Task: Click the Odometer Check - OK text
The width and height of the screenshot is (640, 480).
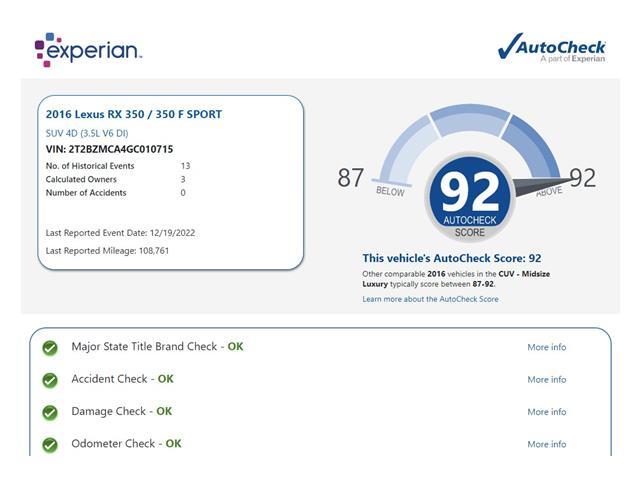Action: (126, 444)
